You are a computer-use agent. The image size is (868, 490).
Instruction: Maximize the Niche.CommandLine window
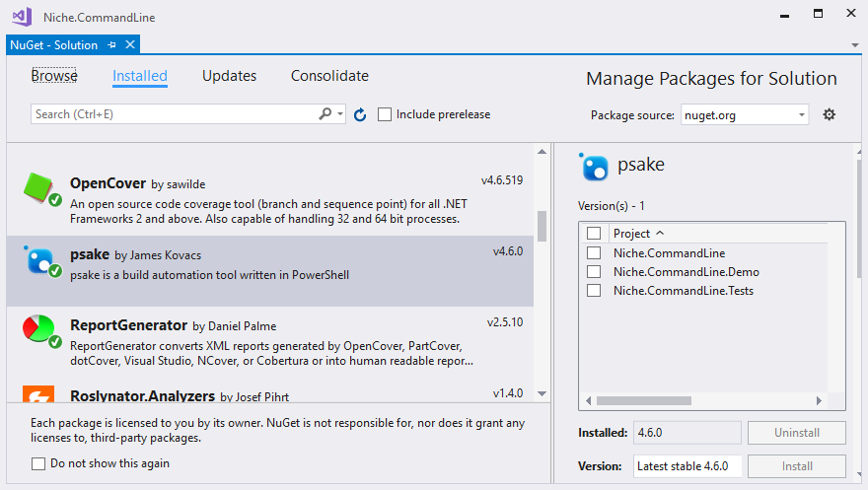(x=818, y=13)
